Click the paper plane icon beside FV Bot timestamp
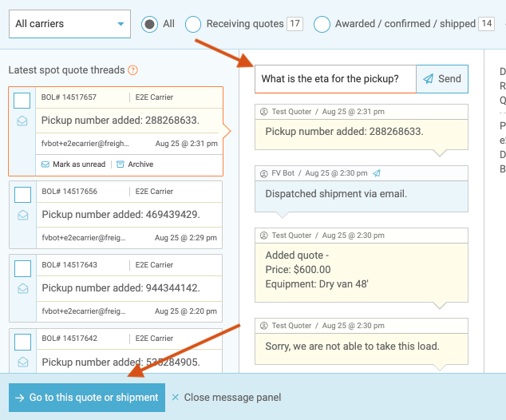This screenshot has width=506, height=420. pyautogui.click(x=377, y=172)
